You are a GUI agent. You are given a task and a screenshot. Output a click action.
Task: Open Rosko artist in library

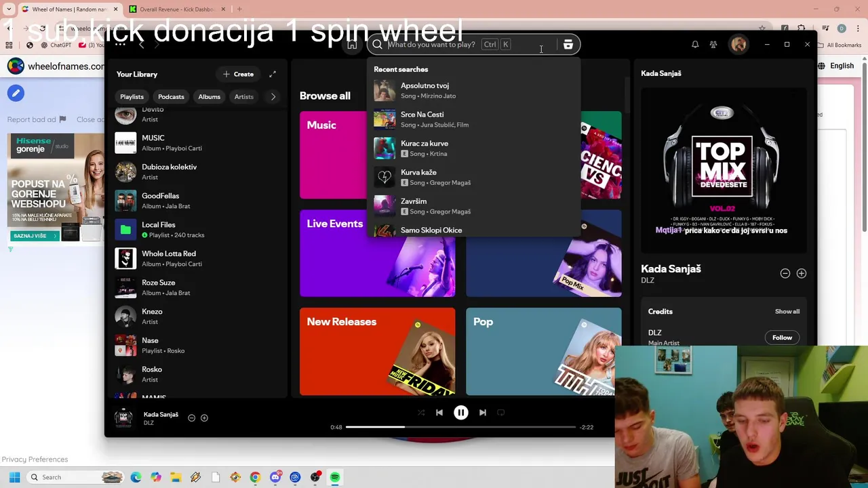point(197,374)
